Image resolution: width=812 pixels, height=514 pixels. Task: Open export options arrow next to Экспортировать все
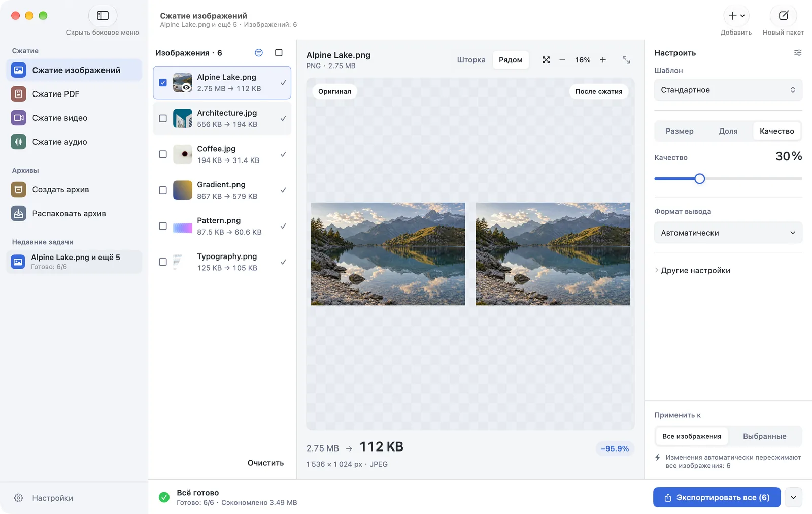click(x=793, y=497)
